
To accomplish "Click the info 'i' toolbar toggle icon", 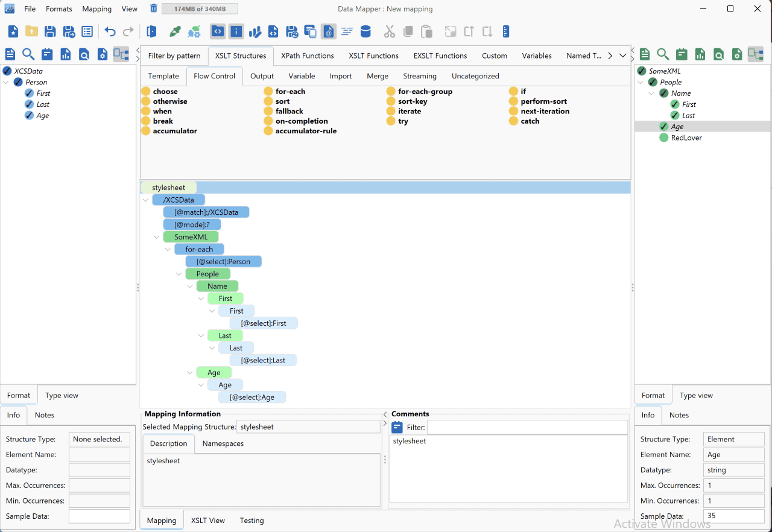I will pos(236,32).
